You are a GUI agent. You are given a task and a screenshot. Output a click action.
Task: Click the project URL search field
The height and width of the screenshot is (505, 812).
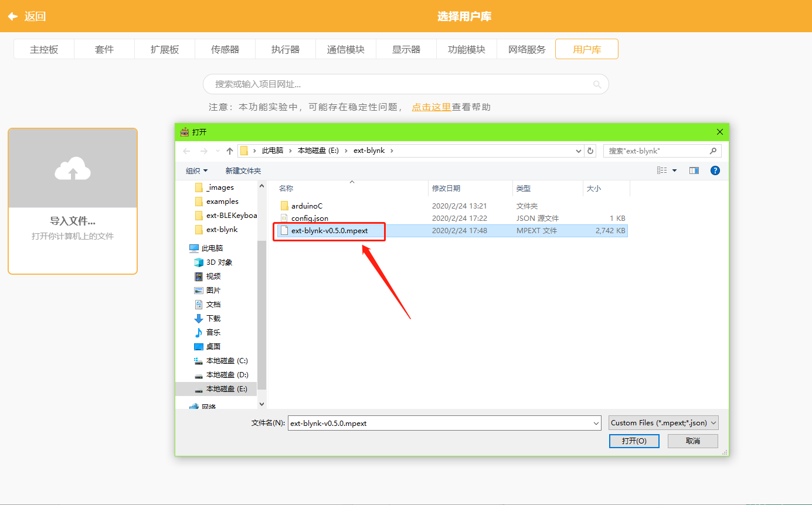coord(406,84)
